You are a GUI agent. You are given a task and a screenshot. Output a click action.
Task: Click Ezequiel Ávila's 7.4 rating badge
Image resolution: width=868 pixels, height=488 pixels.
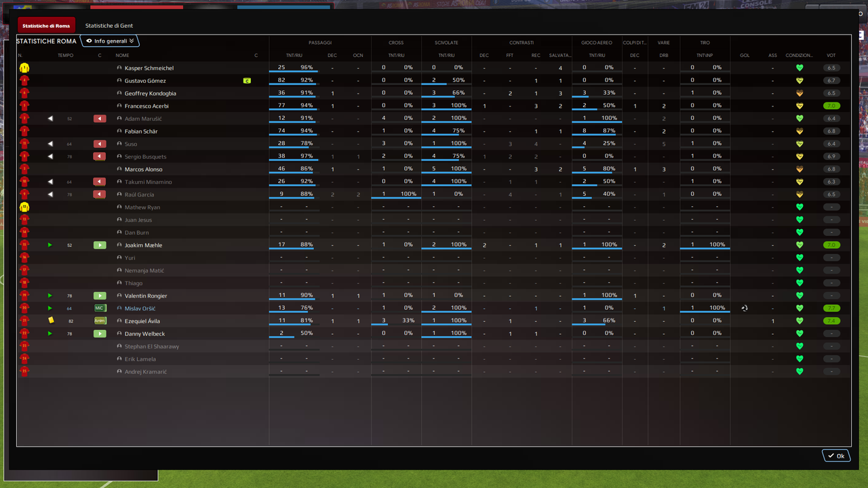[x=831, y=321]
